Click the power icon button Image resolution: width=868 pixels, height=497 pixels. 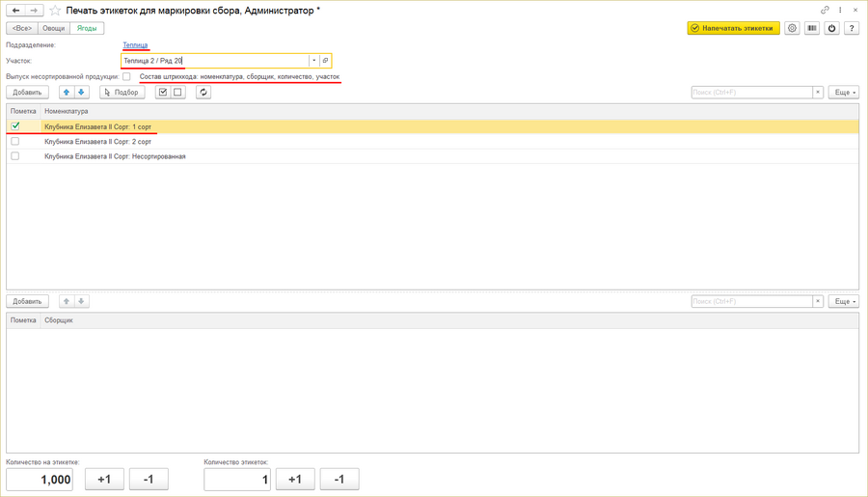[832, 28]
